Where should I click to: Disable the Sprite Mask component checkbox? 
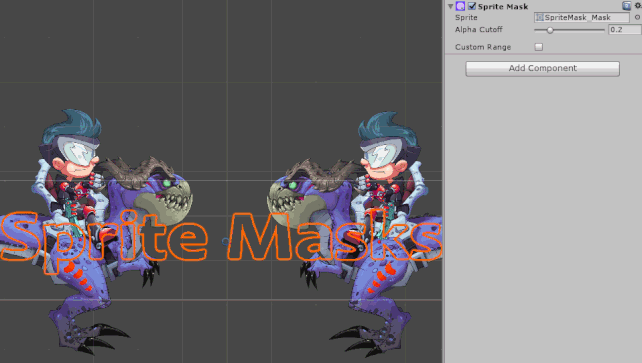(x=472, y=6)
